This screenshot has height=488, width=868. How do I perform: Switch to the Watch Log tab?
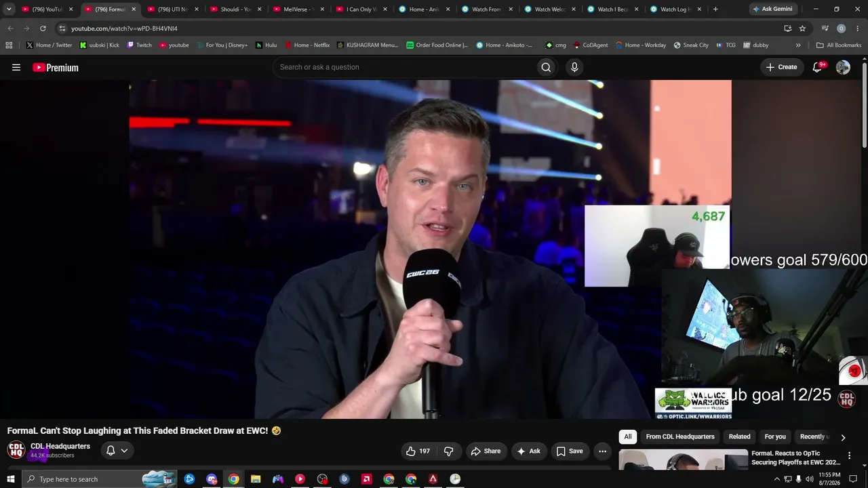click(x=675, y=9)
